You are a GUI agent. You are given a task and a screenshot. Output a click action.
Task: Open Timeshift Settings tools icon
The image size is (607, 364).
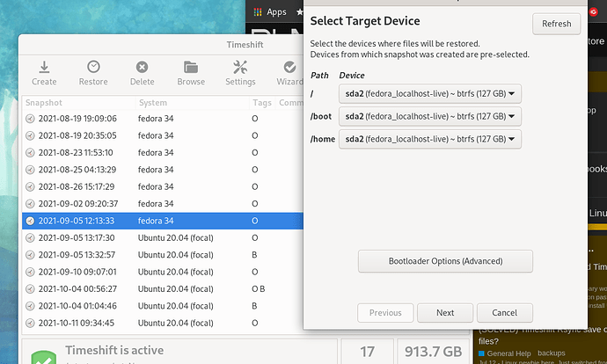[x=240, y=68]
